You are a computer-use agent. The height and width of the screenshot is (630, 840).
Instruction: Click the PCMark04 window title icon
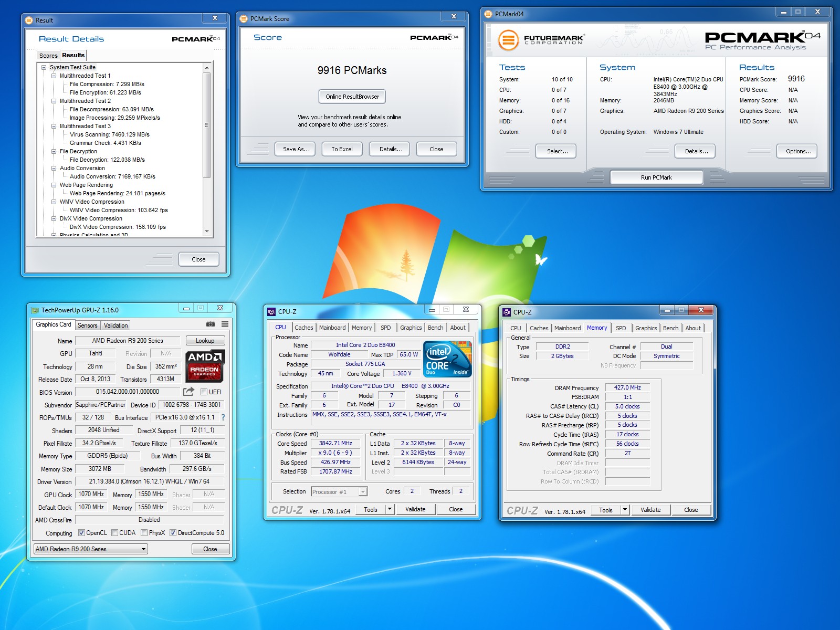coord(488,14)
